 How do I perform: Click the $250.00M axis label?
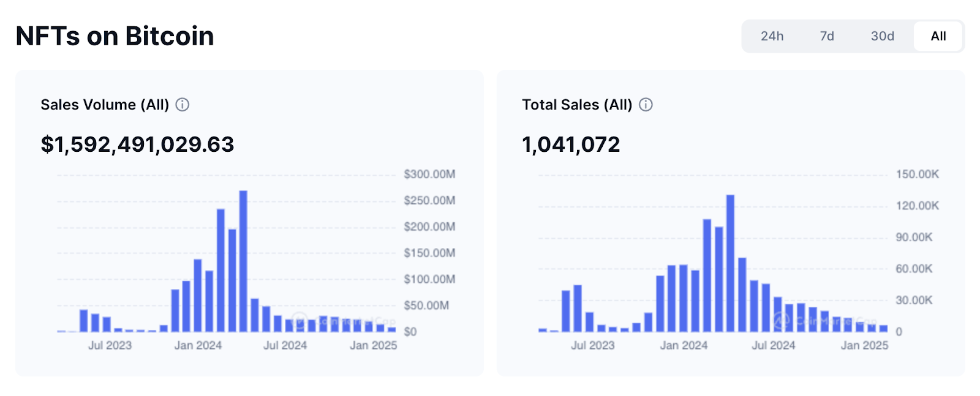click(x=429, y=201)
